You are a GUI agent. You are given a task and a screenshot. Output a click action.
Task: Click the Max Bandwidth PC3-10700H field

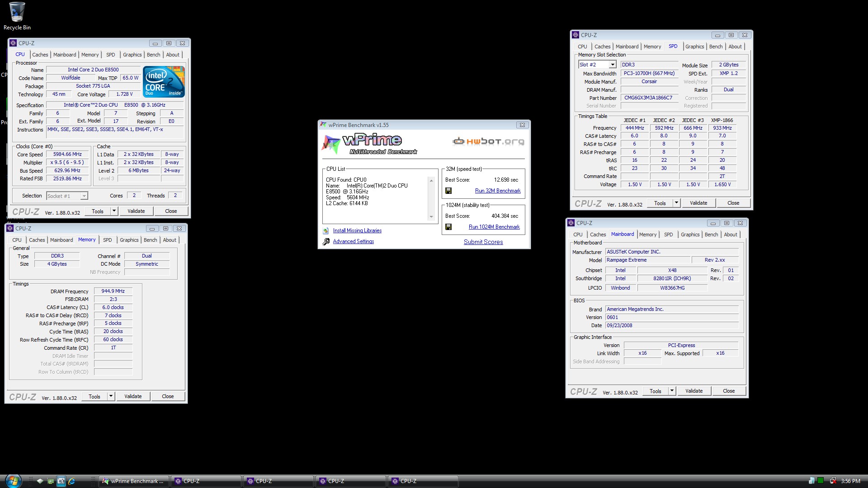tap(649, 74)
